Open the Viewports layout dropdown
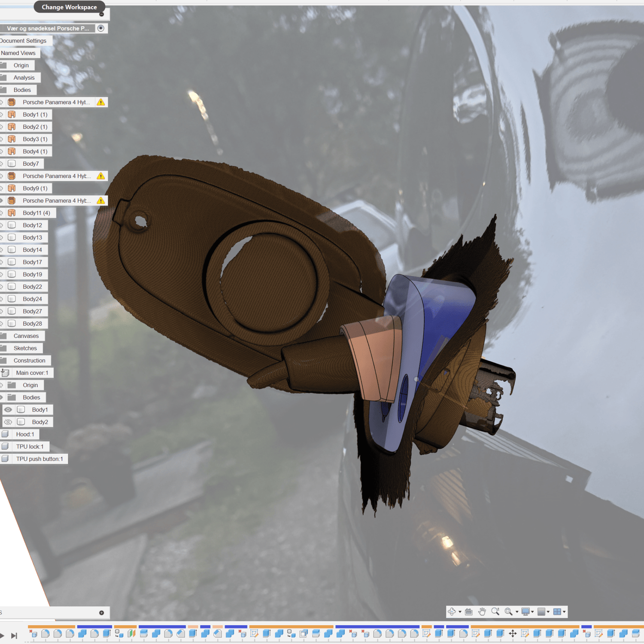 [559, 612]
